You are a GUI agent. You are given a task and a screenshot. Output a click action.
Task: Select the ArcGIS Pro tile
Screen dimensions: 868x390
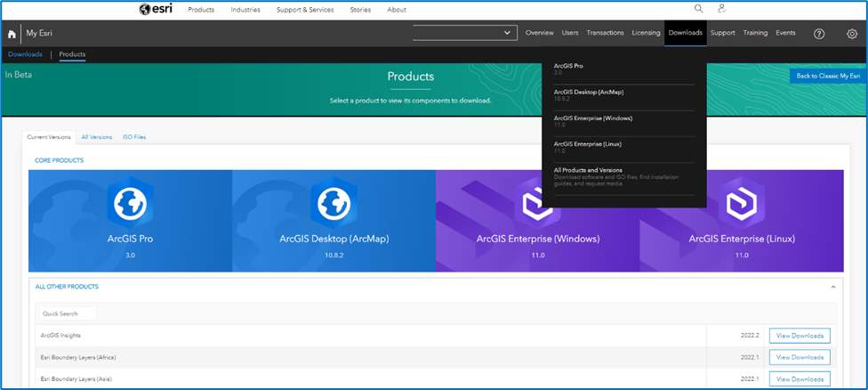pos(130,221)
